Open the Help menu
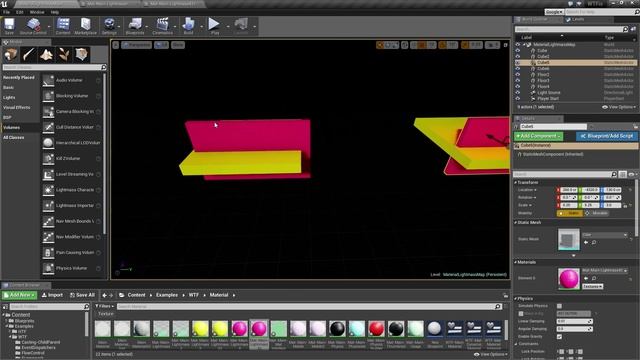 [x=55, y=12]
